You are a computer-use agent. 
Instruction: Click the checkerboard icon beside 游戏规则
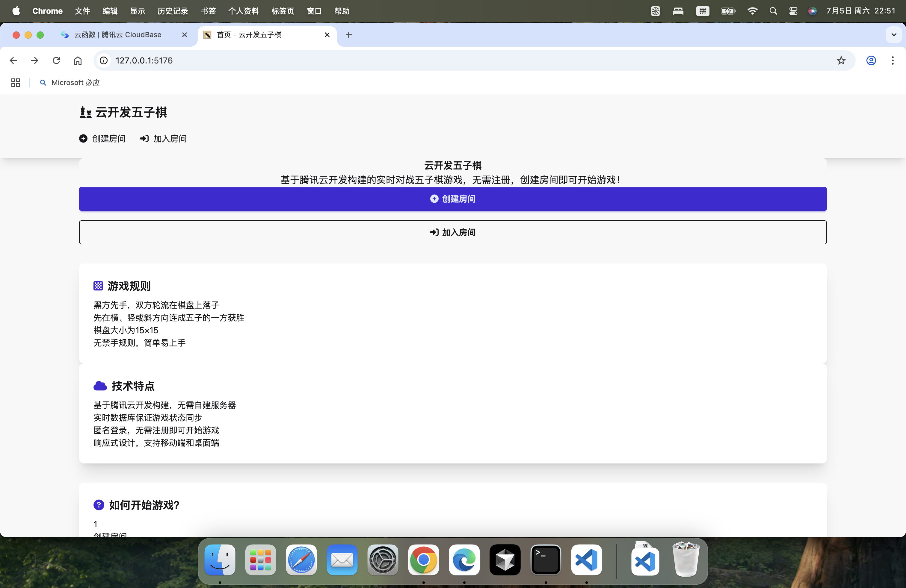(98, 286)
